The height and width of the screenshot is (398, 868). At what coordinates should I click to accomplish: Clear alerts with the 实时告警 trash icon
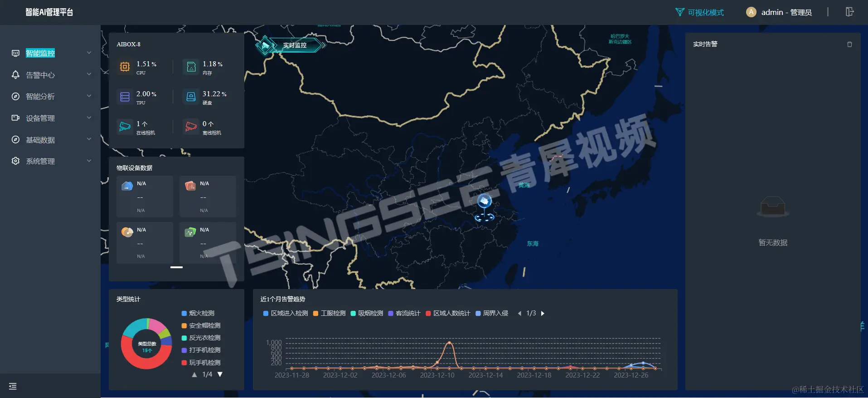click(849, 44)
